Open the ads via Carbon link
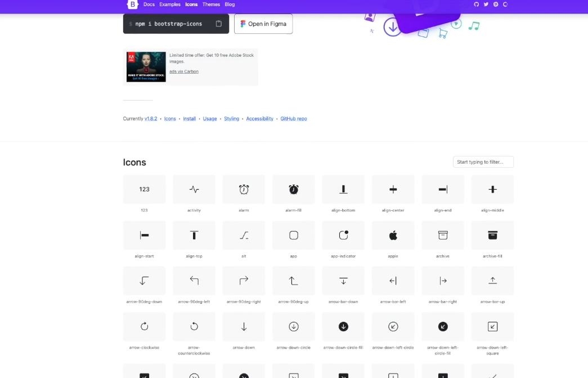Screen dimensions: 588x378 pyautogui.click(x=184, y=71)
